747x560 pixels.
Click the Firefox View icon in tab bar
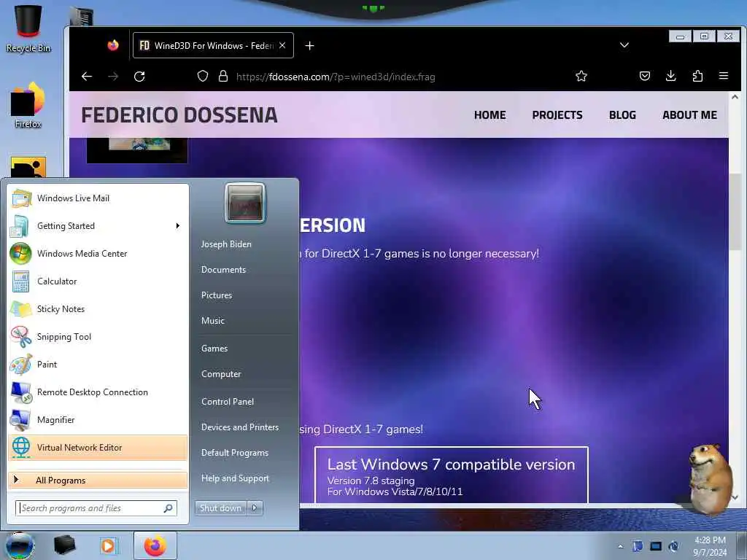113,45
